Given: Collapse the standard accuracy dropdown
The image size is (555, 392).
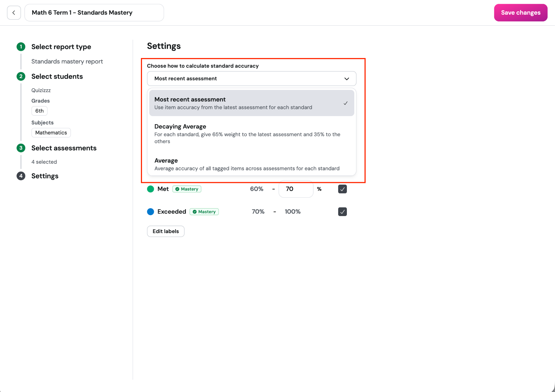Looking at the screenshot, I should coord(251,79).
